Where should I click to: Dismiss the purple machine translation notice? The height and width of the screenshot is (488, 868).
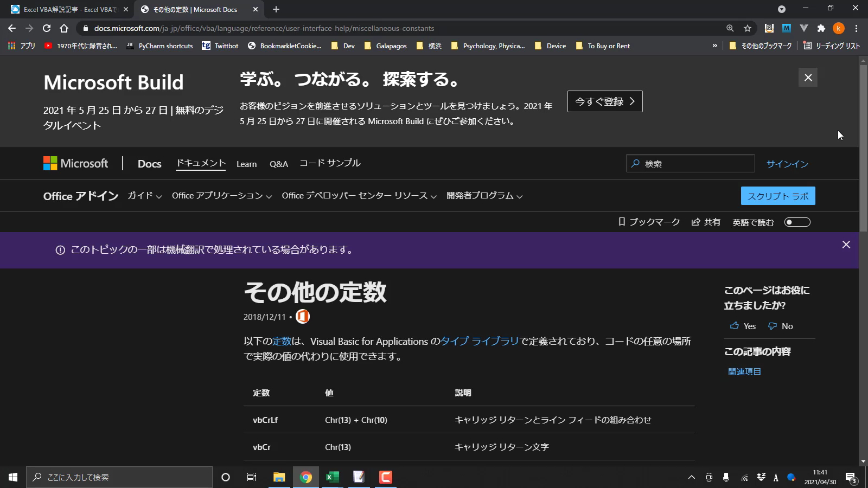pos(846,245)
